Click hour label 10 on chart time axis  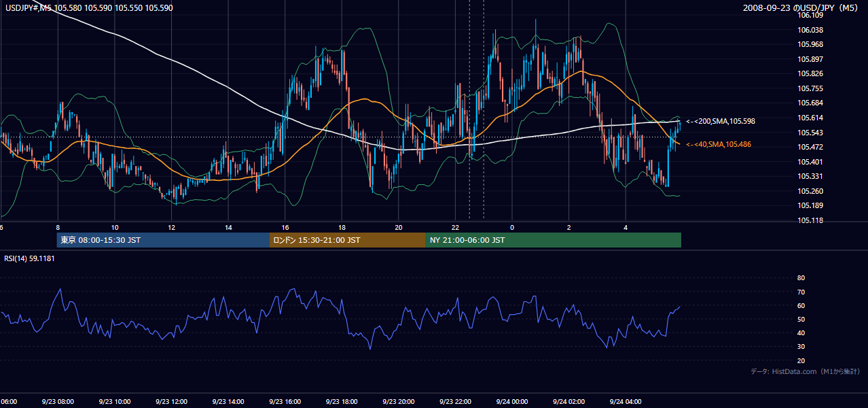point(115,228)
